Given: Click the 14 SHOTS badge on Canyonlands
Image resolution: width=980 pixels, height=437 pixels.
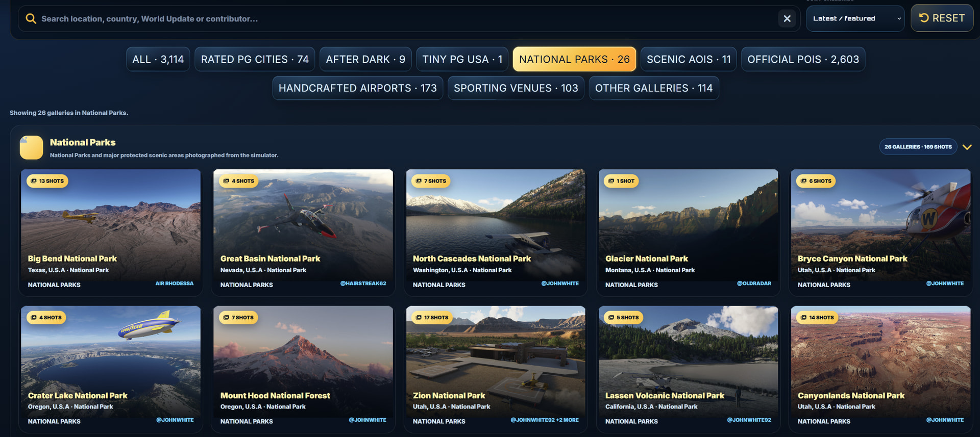Looking at the screenshot, I should click(818, 318).
